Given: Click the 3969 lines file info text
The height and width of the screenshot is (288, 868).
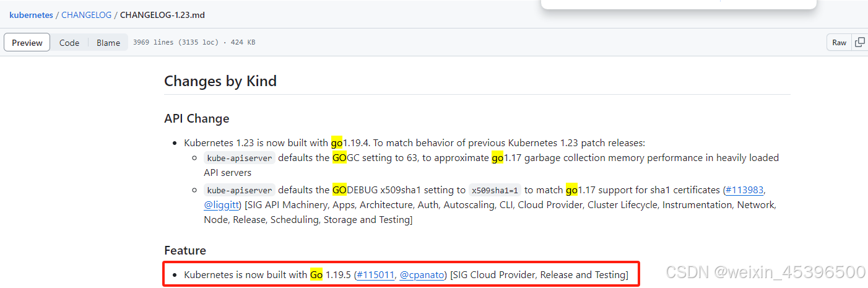Looking at the screenshot, I should click(x=194, y=42).
